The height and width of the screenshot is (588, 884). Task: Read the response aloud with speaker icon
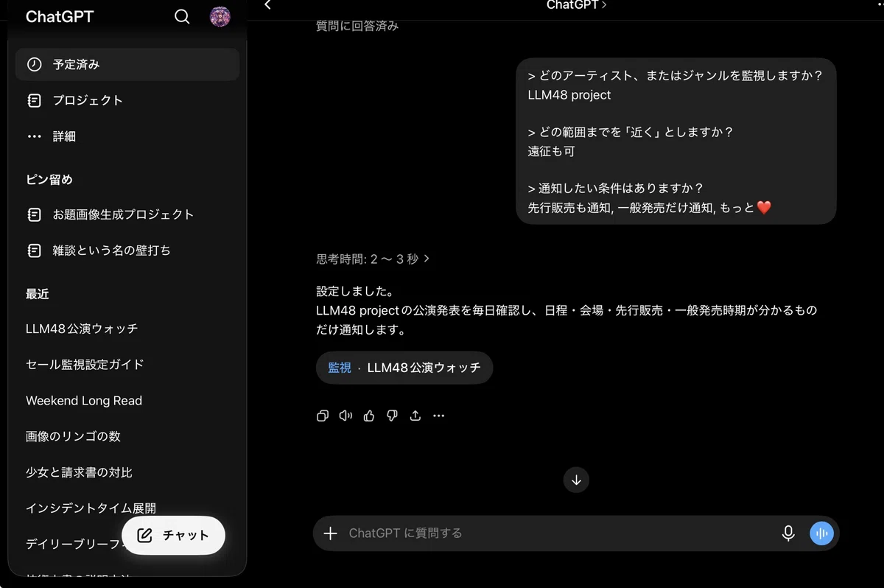point(345,416)
